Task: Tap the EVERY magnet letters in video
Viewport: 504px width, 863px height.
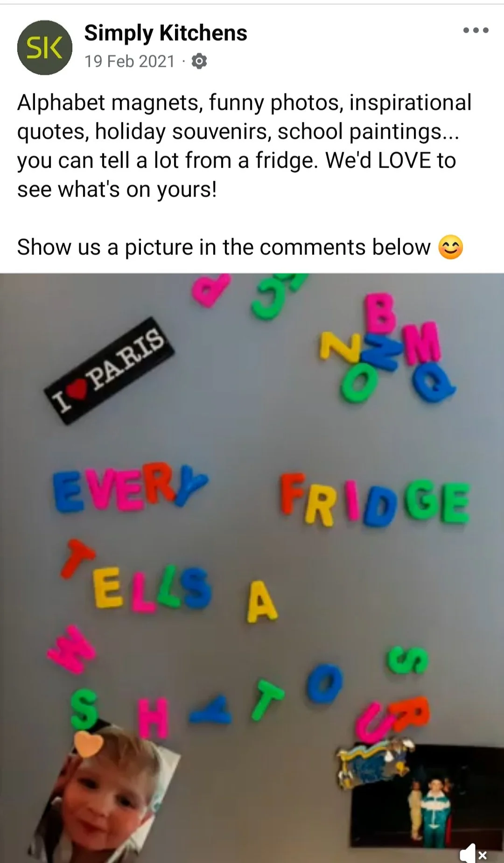Action: click(130, 487)
